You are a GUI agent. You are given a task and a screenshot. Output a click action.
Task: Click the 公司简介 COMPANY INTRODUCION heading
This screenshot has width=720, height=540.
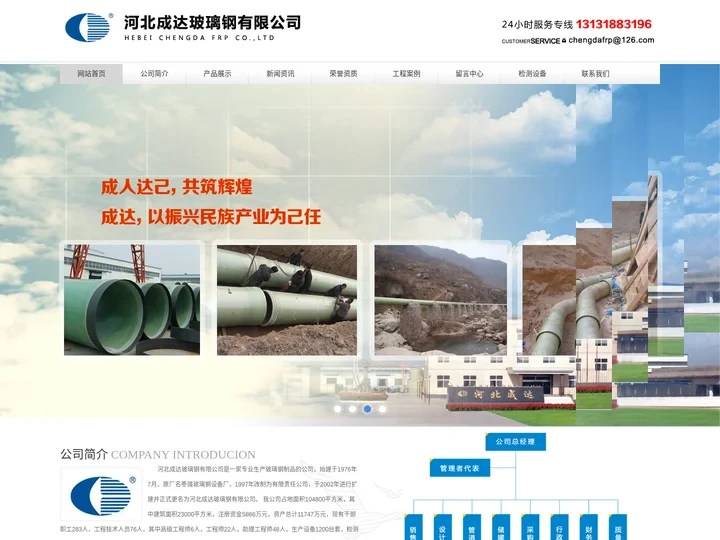pos(158,455)
